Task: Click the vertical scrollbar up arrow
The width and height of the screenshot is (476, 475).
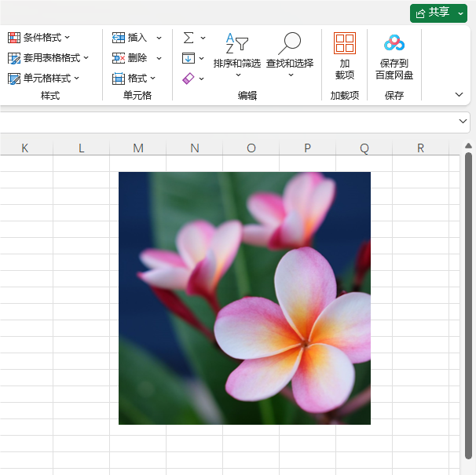Action: (x=468, y=146)
